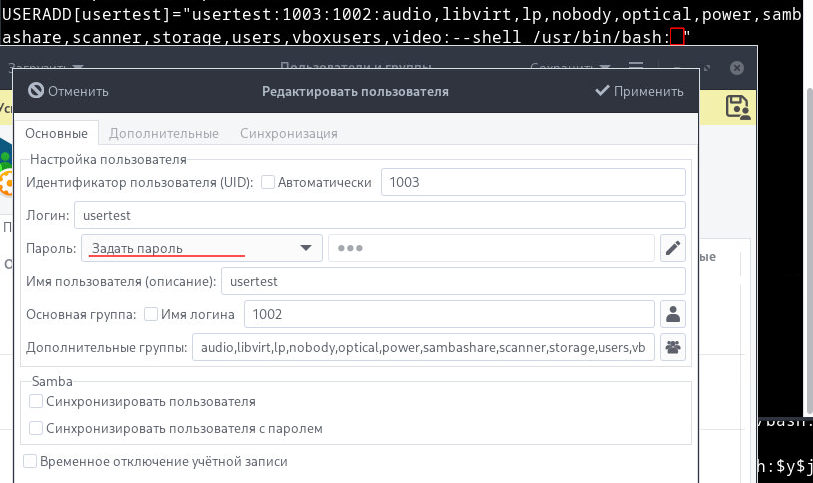The image size is (813, 483).
Task: Enable the Автоматически UID checkbox
Action: tap(268, 182)
